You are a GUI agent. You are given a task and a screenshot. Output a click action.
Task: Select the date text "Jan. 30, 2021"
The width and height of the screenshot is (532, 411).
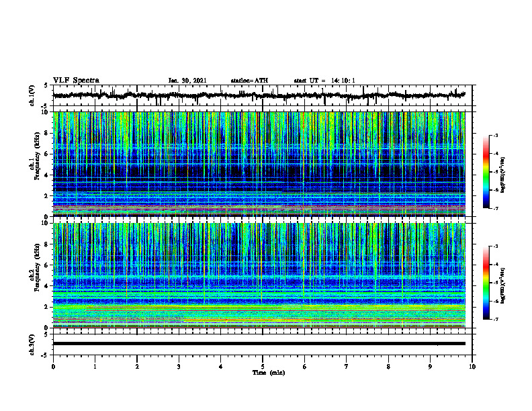point(187,81)
